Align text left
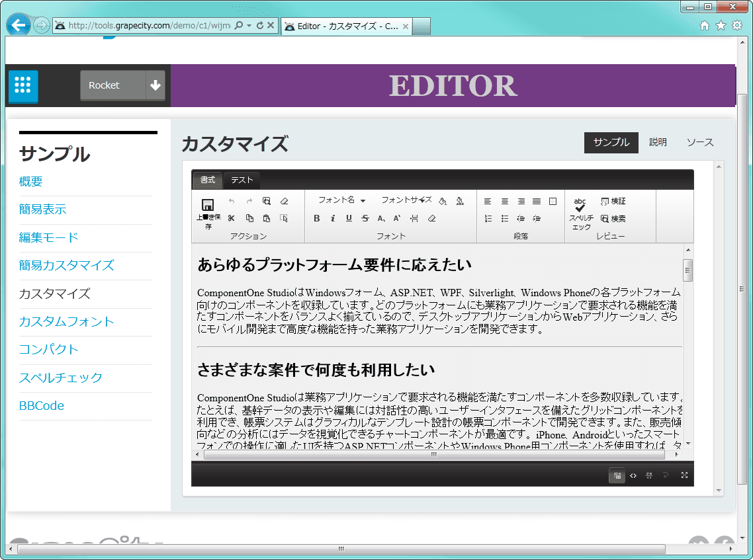Image resolution: width=753 pixels, height=560 pixels. coord(488,201)
